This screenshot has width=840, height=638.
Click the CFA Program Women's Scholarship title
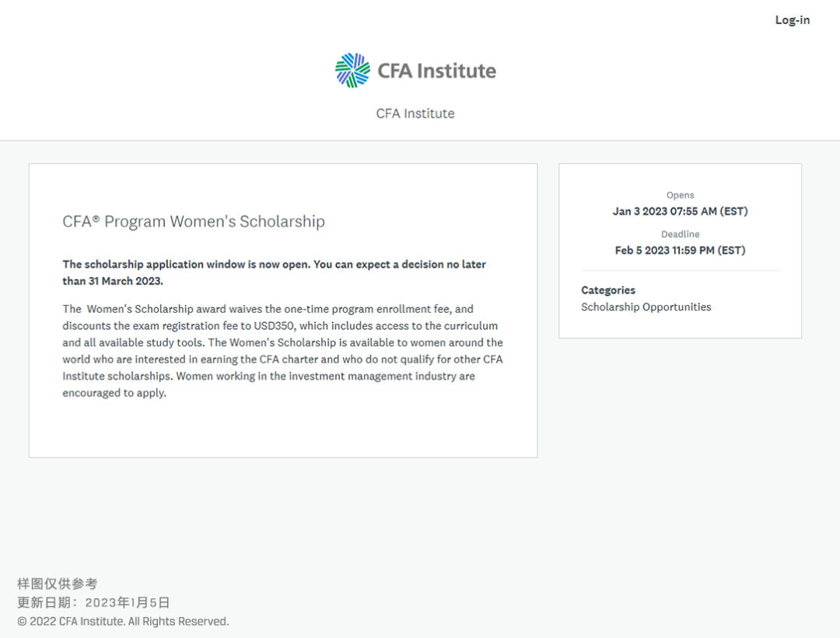tap(194, 221)
